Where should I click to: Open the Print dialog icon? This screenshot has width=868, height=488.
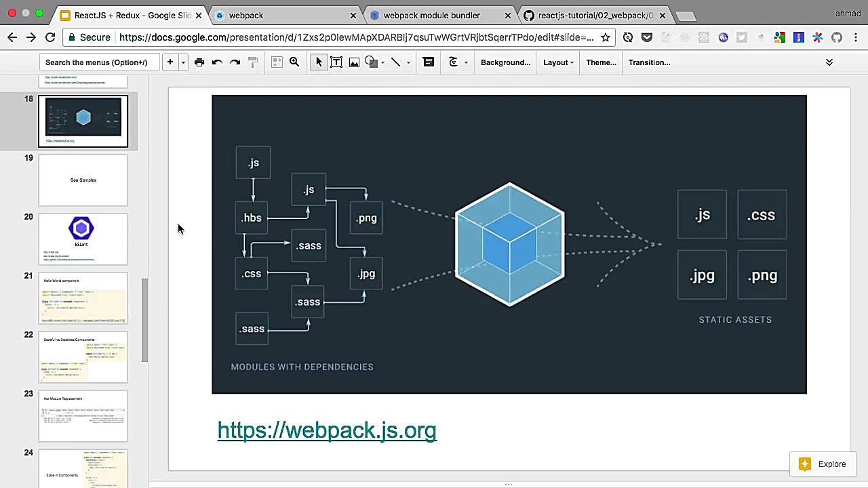click(x=199, y=62)
